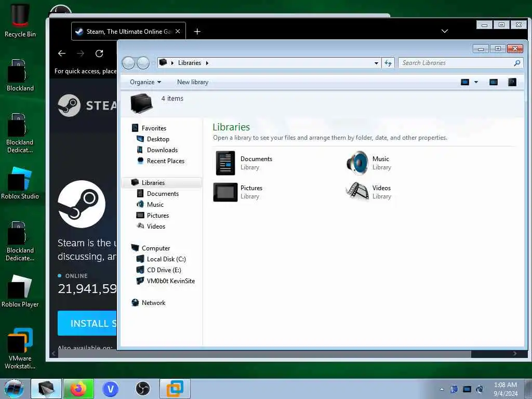The height and width of the screenshot is (399, 532).
Task: Open VM0b0t KevinSite drive in sidebar
Action: [x=170, y=281]
